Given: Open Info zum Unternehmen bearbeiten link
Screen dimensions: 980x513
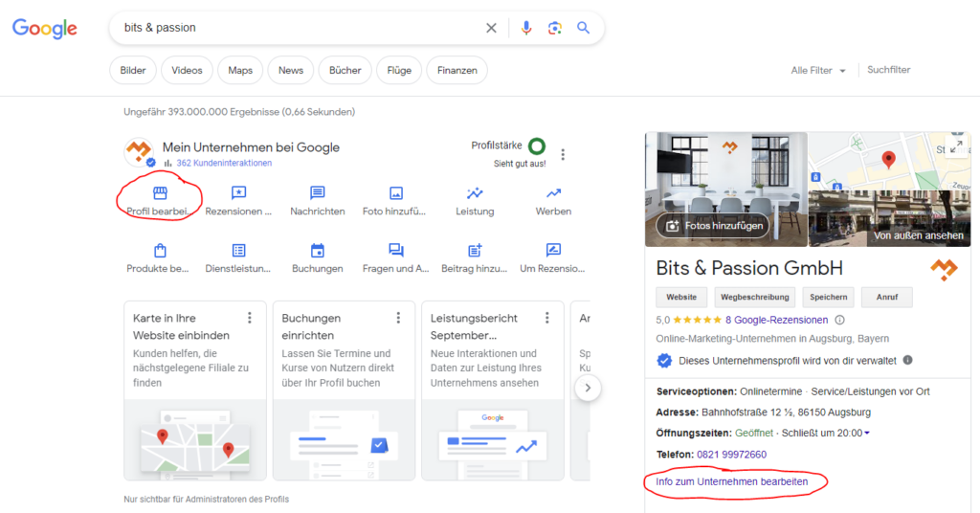Looking at the screenshot, I should click(x=732, y=481).
